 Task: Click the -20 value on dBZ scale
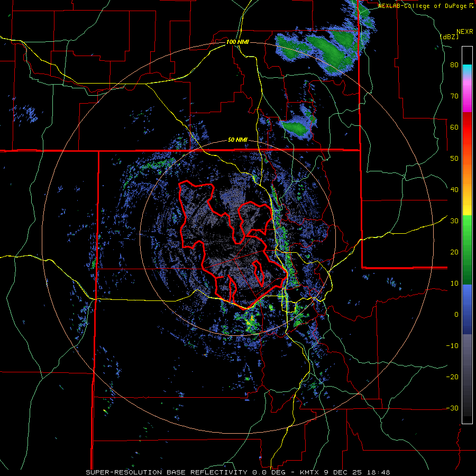click(452, 377)
